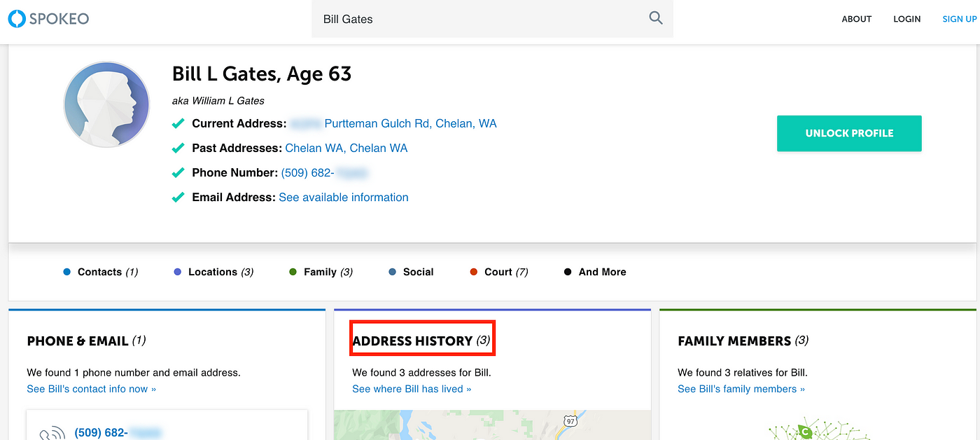The height and width of the screenshot is (440, 980).
Task: Click the phone handset icon
Action: pos(52,434)
